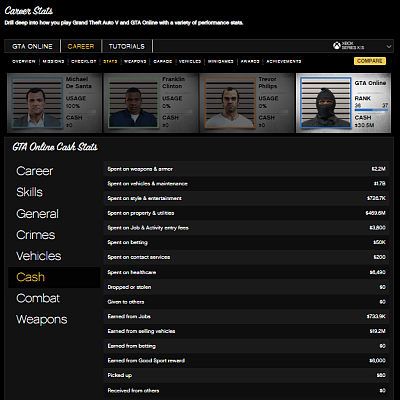Click the Xbox logo icon
Viewport: 400px width, 400px height.
tap(337, 45)
